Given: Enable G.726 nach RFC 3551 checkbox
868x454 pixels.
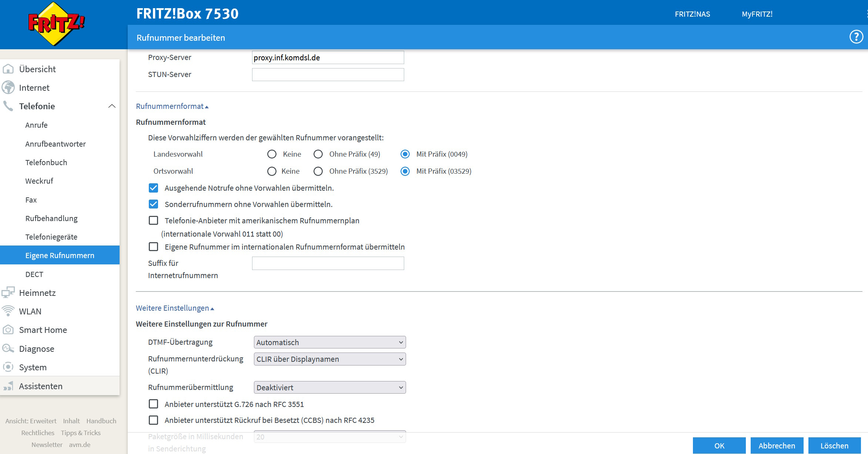Looking at the screenshot, I should (x=153, y=404).
